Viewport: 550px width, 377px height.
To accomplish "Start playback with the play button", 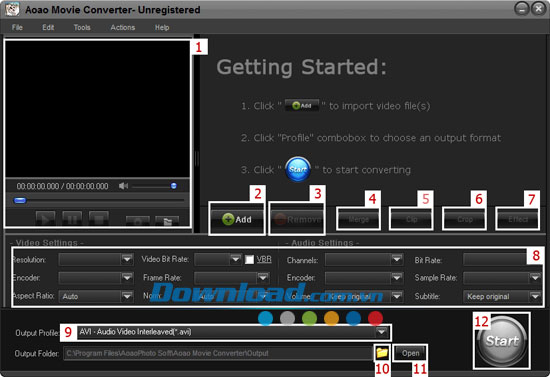I will pos(45,218).
